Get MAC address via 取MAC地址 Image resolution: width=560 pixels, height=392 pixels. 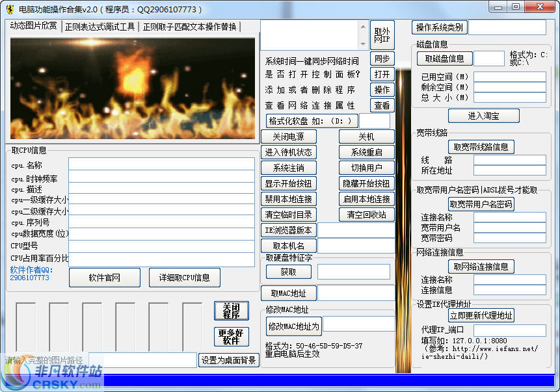(289, 293)
